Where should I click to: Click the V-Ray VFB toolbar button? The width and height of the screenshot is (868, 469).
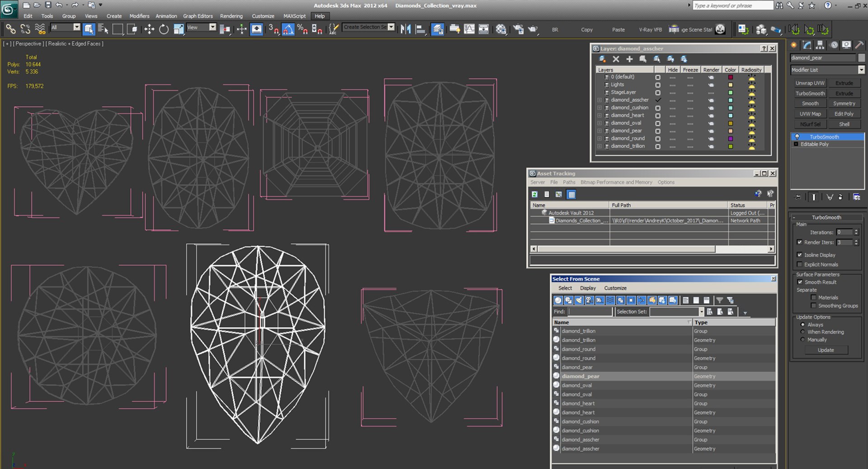coord(650,30)
